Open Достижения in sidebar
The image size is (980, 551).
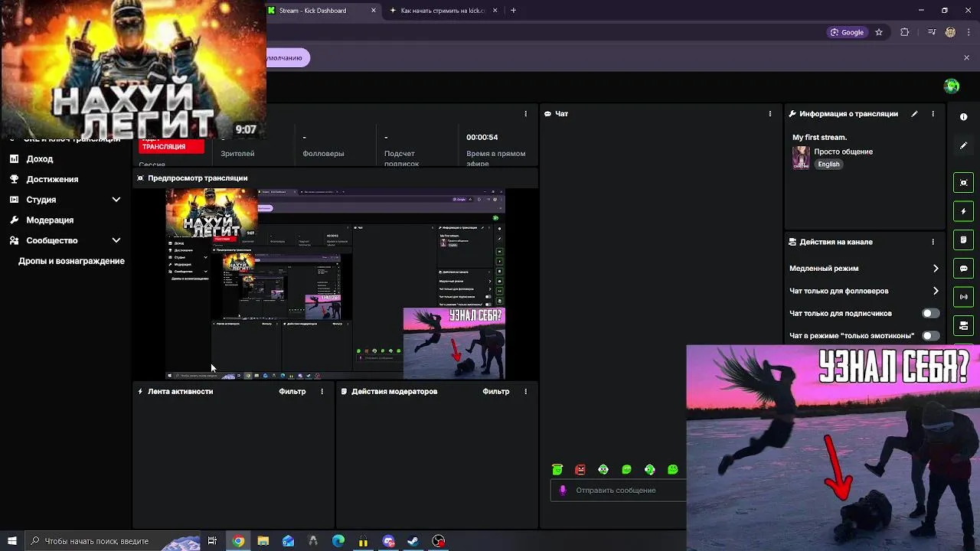(52, 179)
